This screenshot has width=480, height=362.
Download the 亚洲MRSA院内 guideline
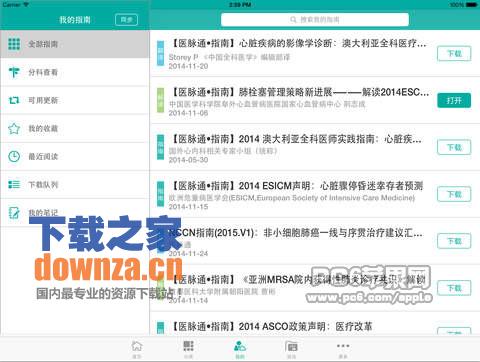point(454,288)
